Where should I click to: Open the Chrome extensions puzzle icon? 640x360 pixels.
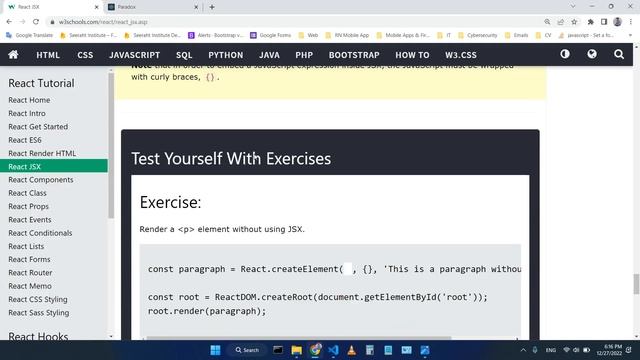(590, 22)
